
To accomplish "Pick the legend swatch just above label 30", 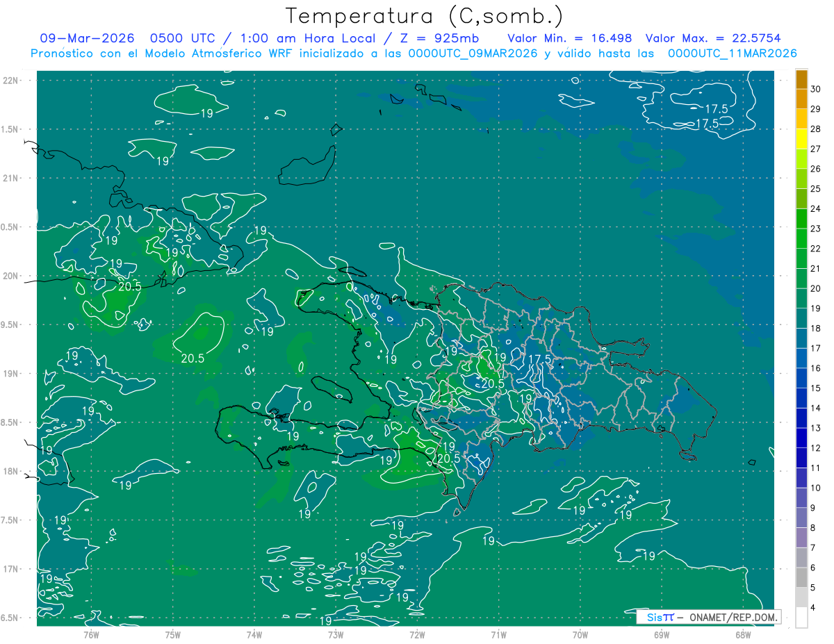I will point(801,79).
